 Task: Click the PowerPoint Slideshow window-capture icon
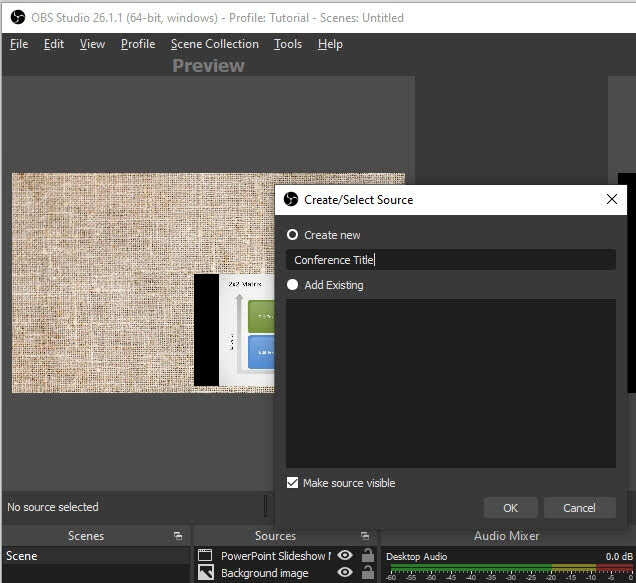point(206,555)
